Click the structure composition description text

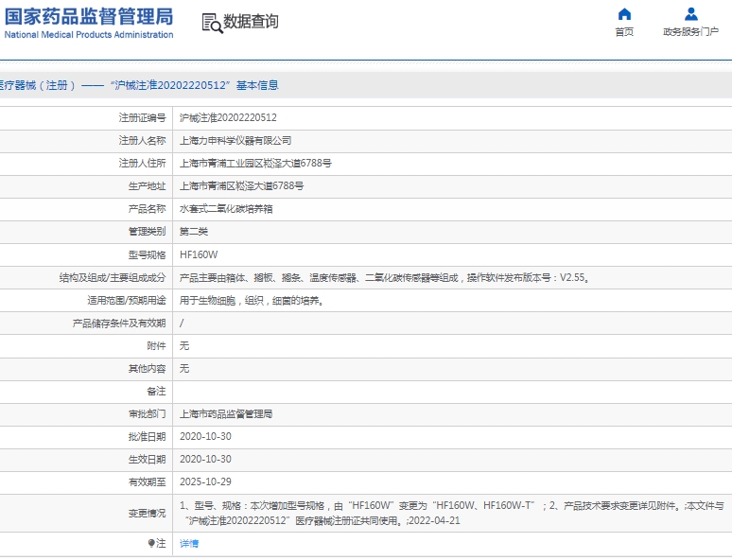[x=384, y=277]
